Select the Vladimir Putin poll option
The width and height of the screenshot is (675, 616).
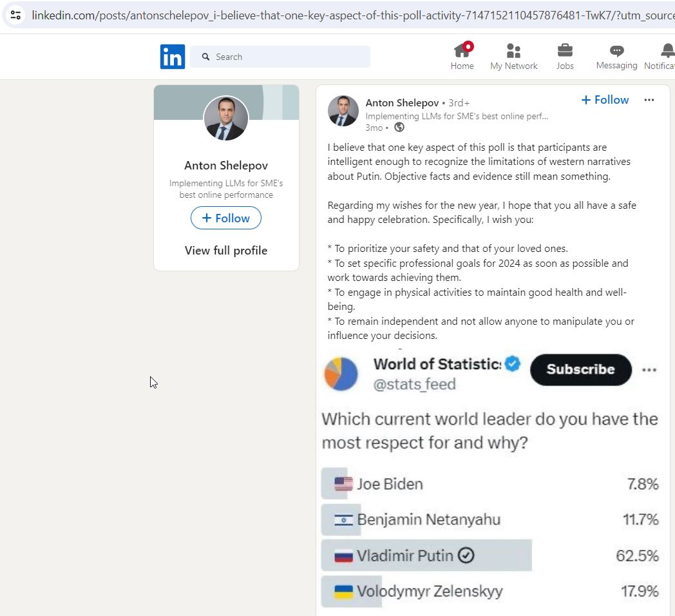tap(490, 555)
